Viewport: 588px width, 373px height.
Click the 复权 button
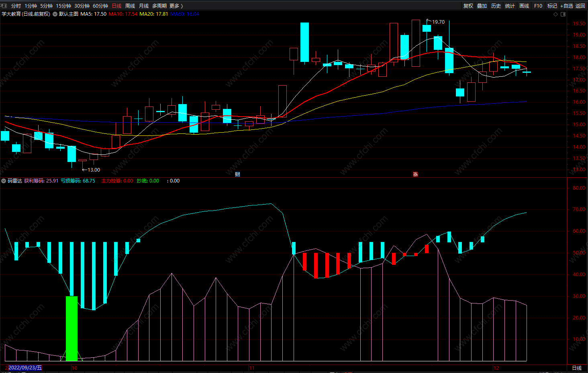(468, 6)
